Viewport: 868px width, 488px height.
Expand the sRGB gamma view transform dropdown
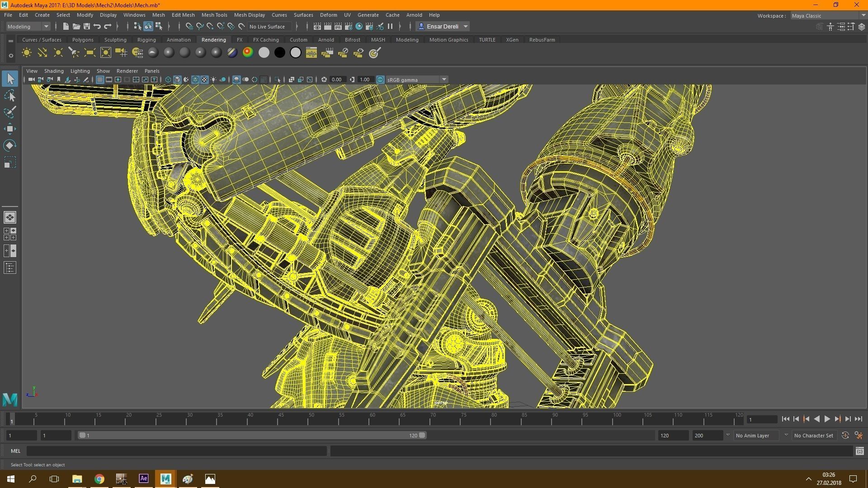(444, 80)
